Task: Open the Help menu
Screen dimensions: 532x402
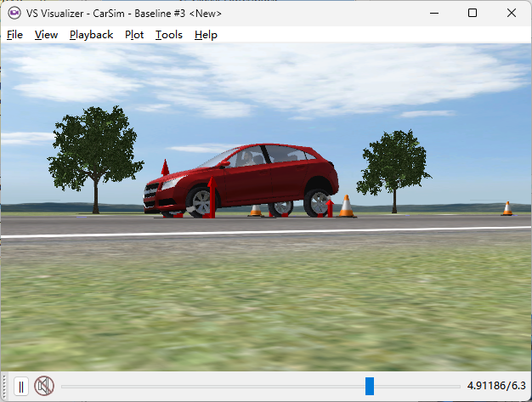Action: pos(206,35)
